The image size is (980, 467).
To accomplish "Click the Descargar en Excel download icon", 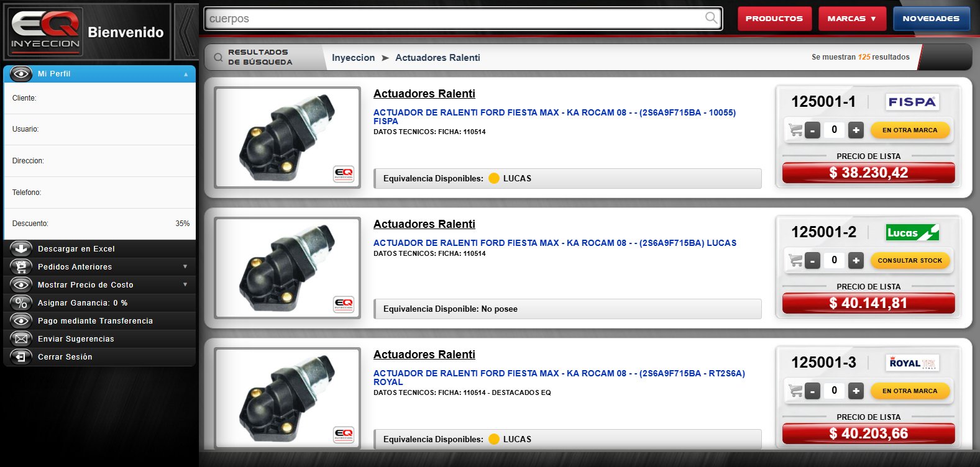I will (x=21, y=248).
